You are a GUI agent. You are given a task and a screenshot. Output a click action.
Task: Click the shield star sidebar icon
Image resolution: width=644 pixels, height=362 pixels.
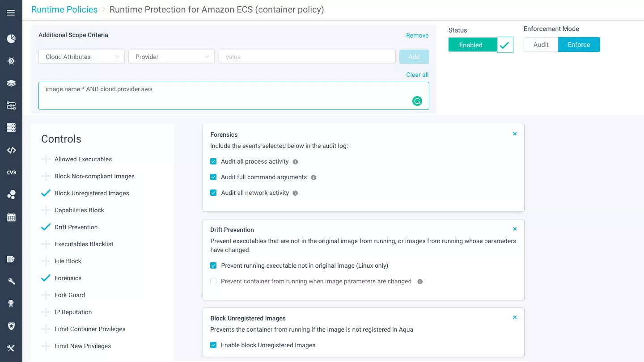click(11, 326)
